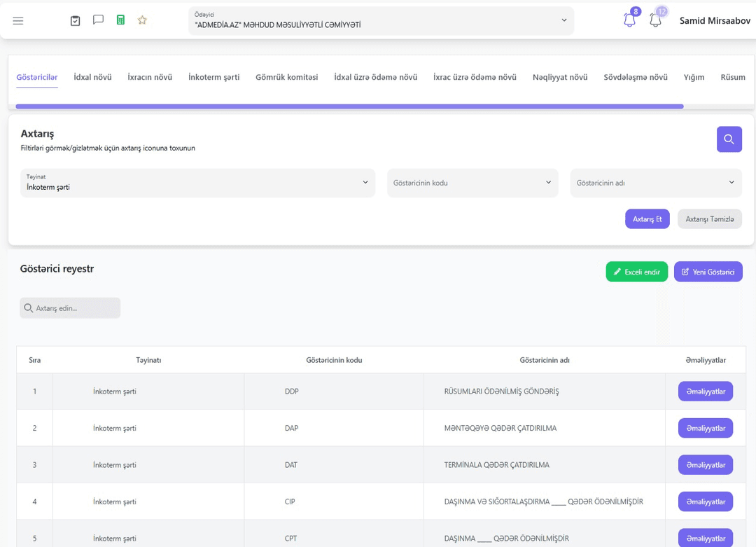Open the hamburger side menu
The height and width of the screenshot is (547, 756).
pos(17,21)
